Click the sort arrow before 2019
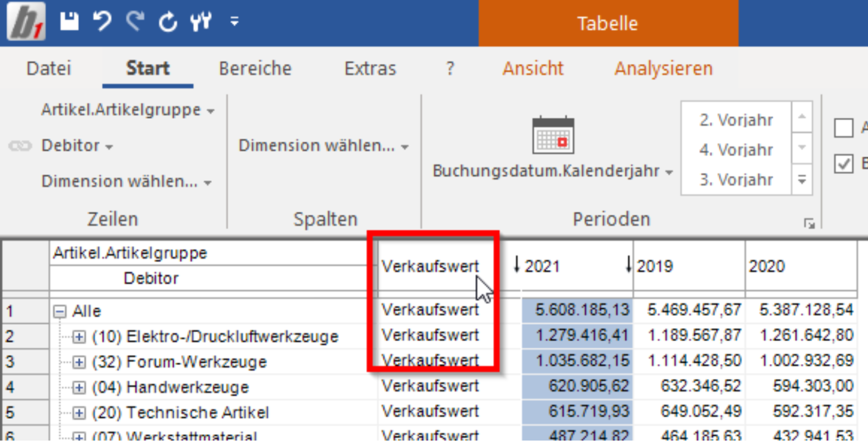 pos(628,264)
